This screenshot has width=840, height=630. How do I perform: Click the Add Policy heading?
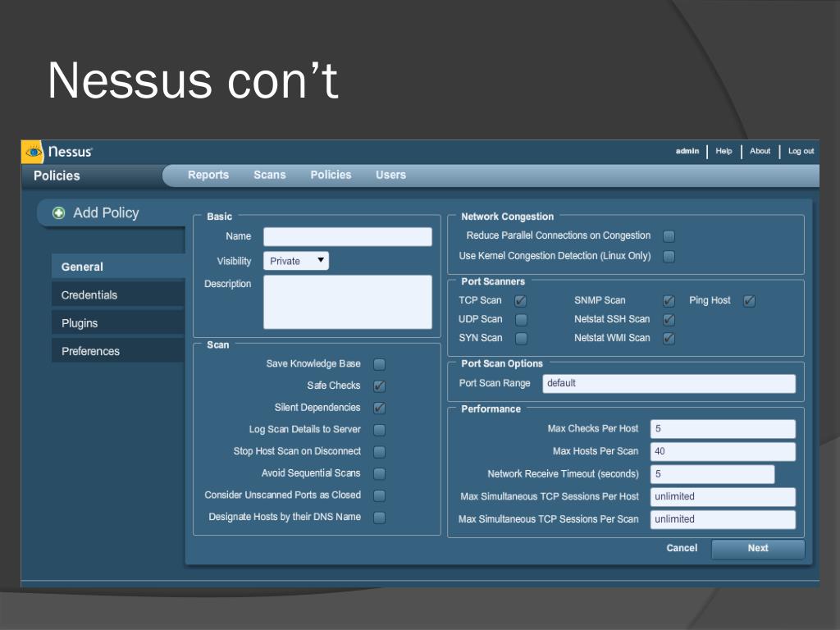(x=106, y=213)
